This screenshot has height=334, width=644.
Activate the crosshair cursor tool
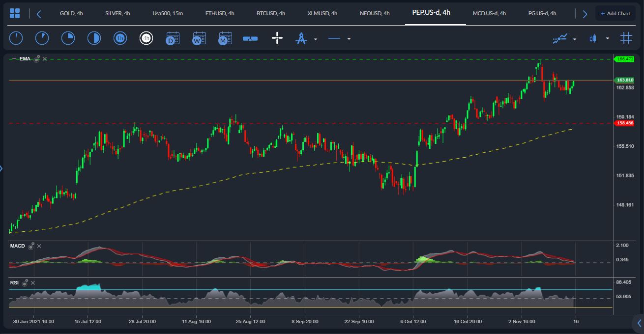pyautogui.click(x=277, y=38)
